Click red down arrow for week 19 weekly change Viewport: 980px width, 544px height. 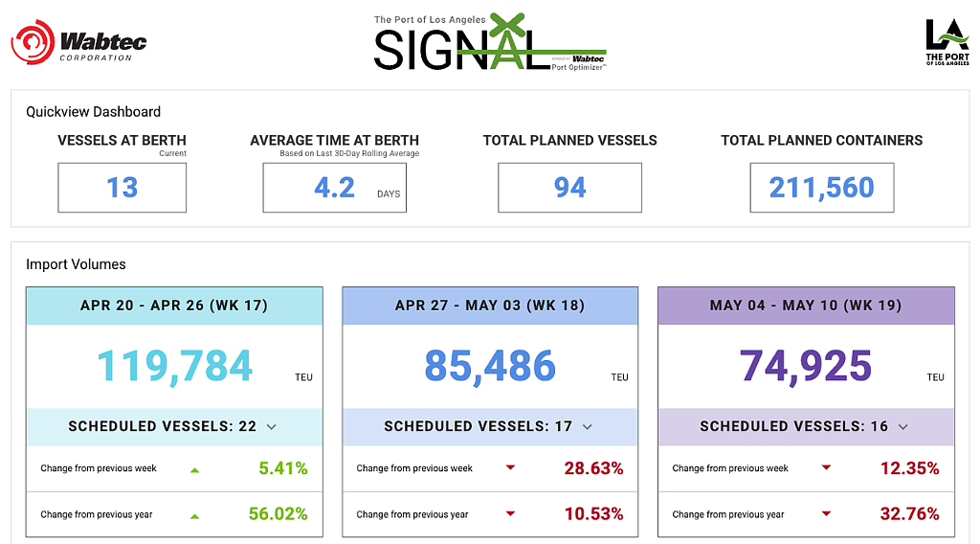pyautogui.click(x=826, y=467)
